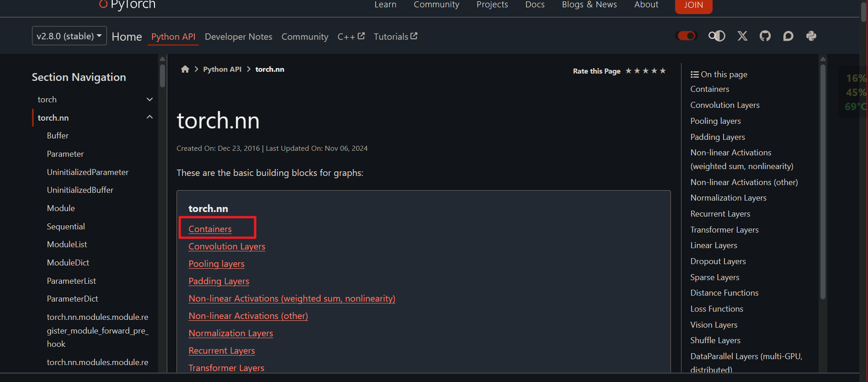Rate page with the first star

point(628,71)
